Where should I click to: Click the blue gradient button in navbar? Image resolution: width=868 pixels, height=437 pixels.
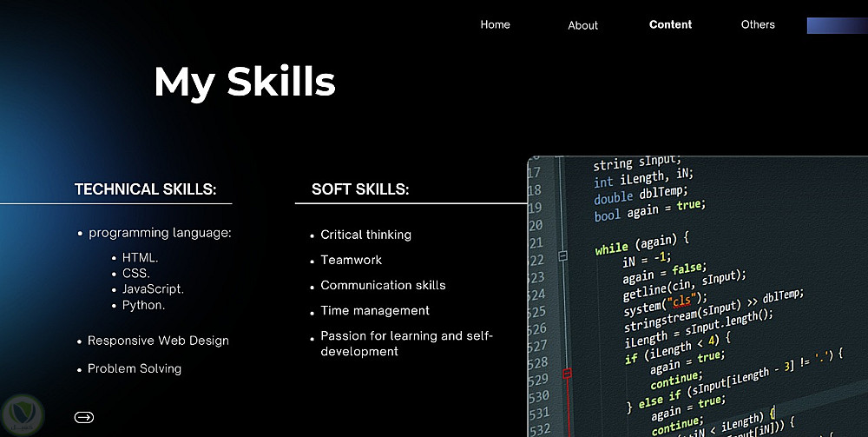(x=837, y=25)
